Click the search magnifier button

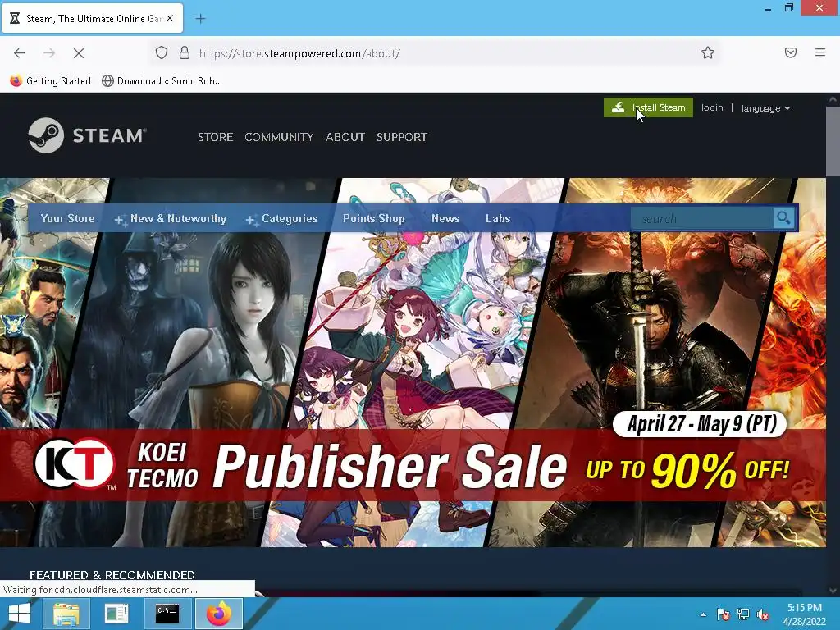pyautogui.click(x=783, y=218)
